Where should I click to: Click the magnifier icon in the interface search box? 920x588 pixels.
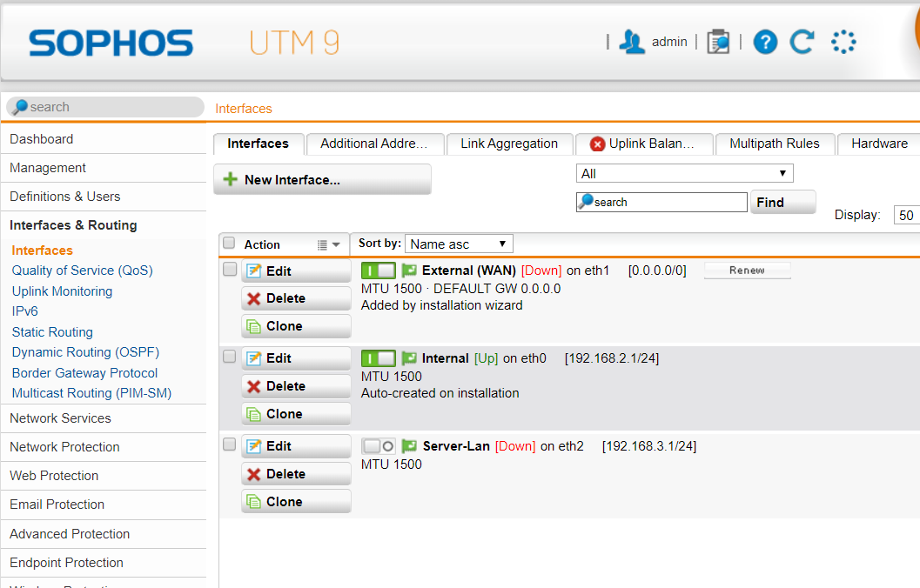coord(586,202)
